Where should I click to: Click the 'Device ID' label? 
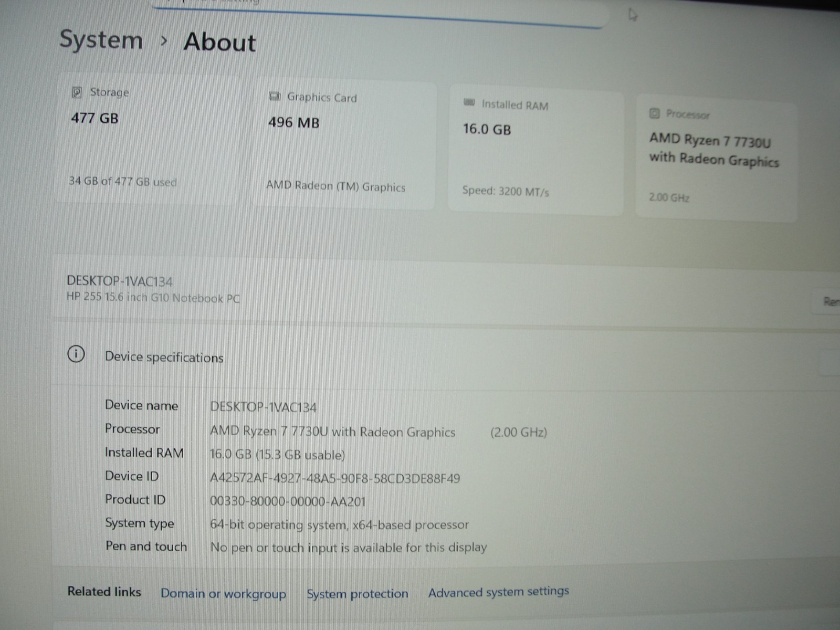tap(132, 476)
